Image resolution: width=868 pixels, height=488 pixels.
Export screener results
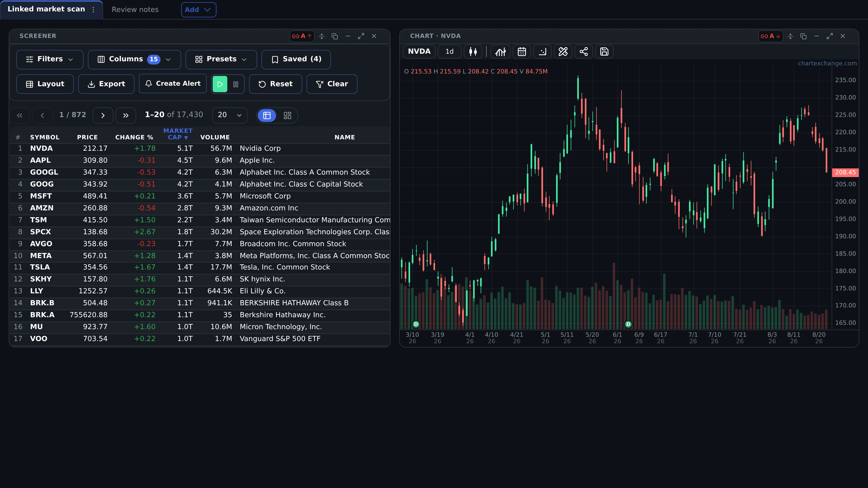106,84
